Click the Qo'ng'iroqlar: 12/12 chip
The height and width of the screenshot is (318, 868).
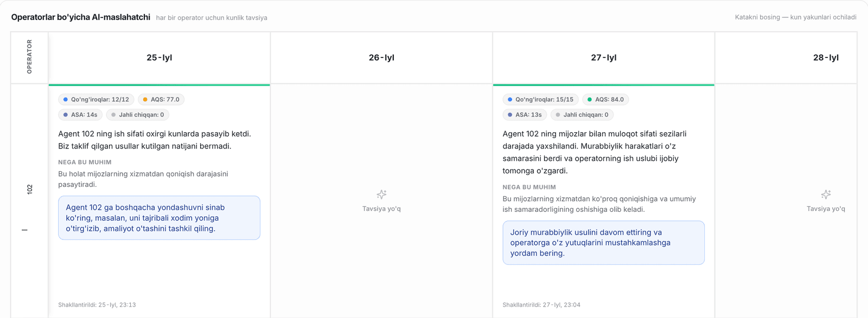pyautogui.click(x=96, y=100)
